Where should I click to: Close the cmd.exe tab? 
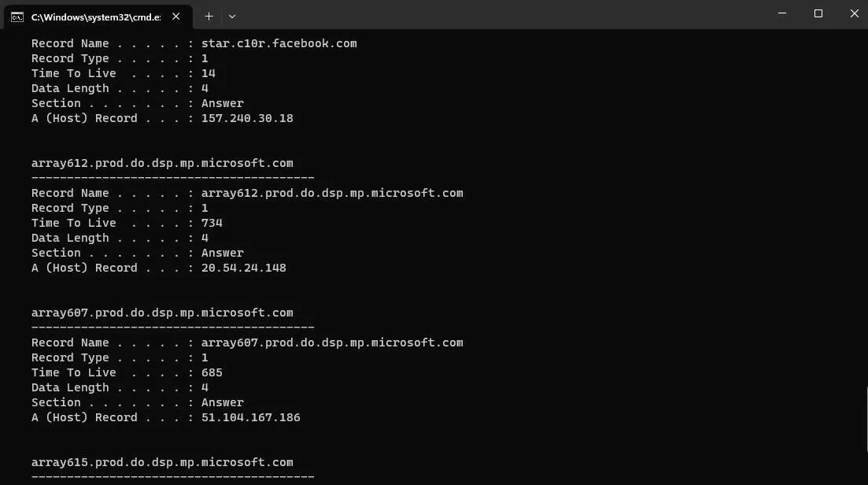pyautogui.click(x=176, y=17)
